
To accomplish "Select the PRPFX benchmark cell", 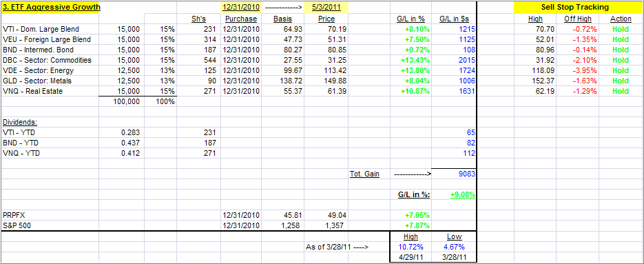I will [x=50, y=215].
